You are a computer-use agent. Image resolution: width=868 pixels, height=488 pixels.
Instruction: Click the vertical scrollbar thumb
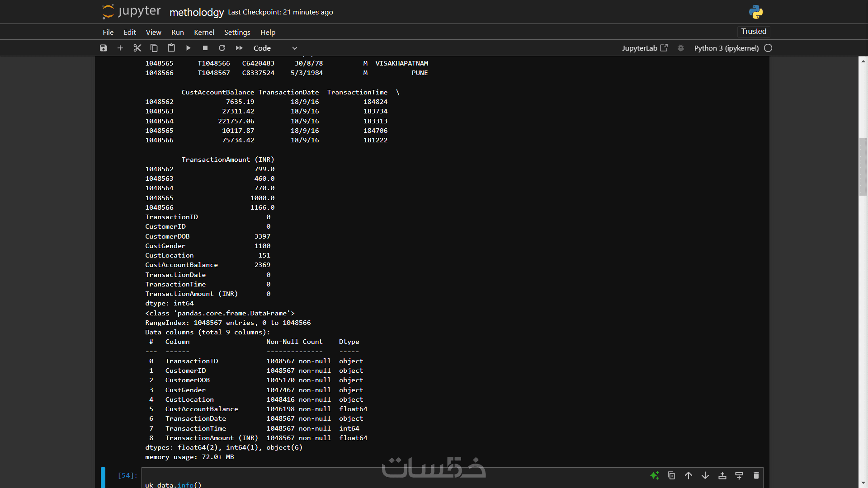(863, 167)
